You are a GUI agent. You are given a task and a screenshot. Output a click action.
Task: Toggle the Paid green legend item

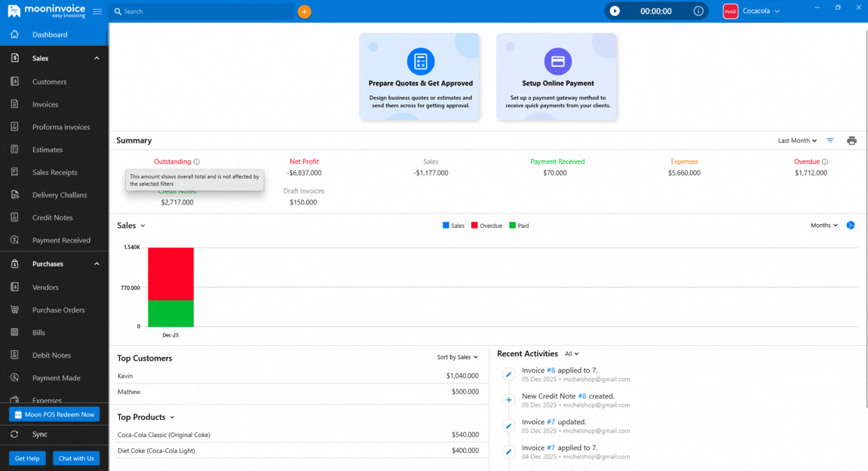tap(518, 226)
